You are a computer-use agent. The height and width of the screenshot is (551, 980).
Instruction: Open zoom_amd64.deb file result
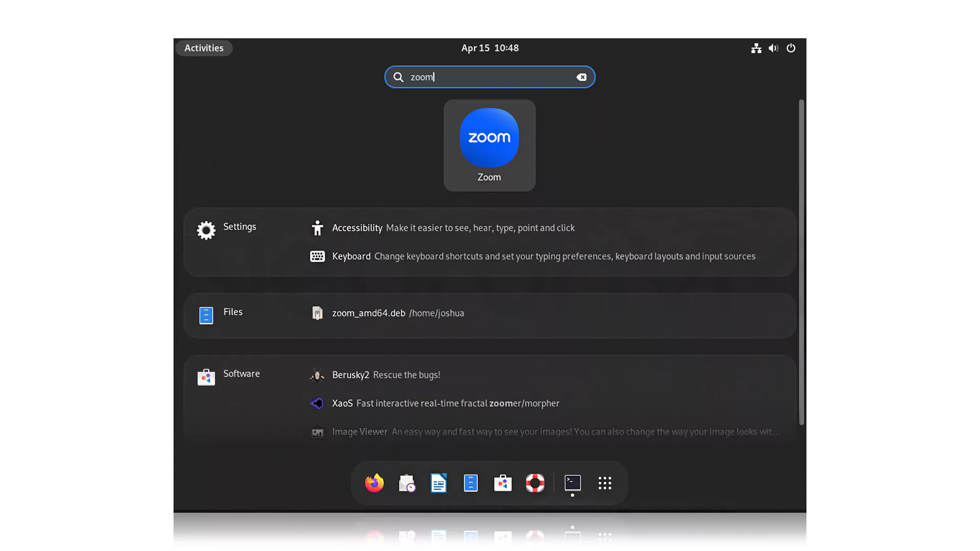(546, 313)
